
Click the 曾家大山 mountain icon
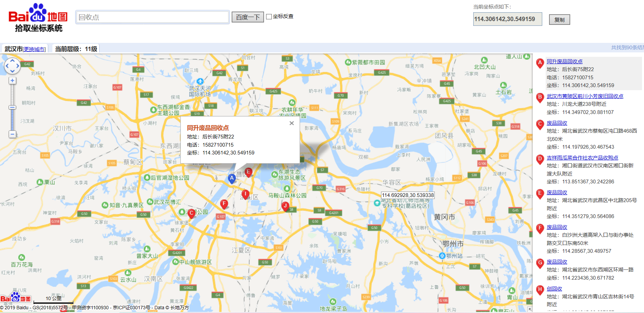[147, 249]
